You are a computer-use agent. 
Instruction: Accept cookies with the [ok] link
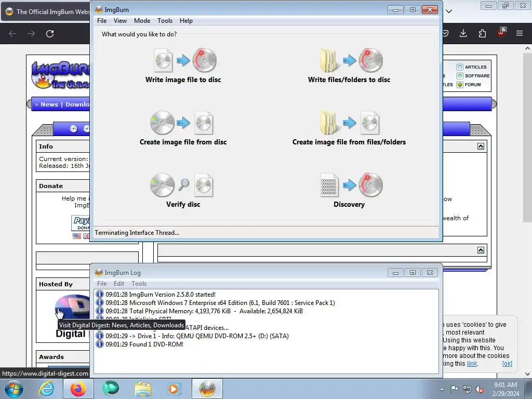507,363
